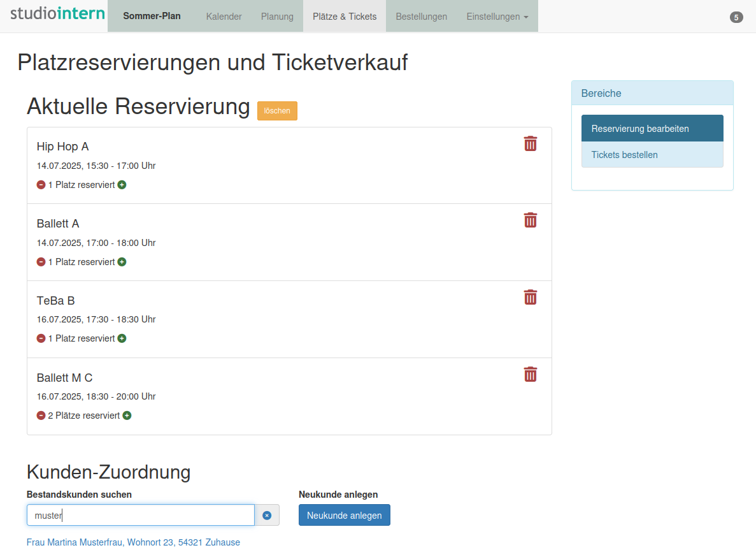
Task: Focus the Bestandskunden suchen search field
Action: [x=140, y=516]
